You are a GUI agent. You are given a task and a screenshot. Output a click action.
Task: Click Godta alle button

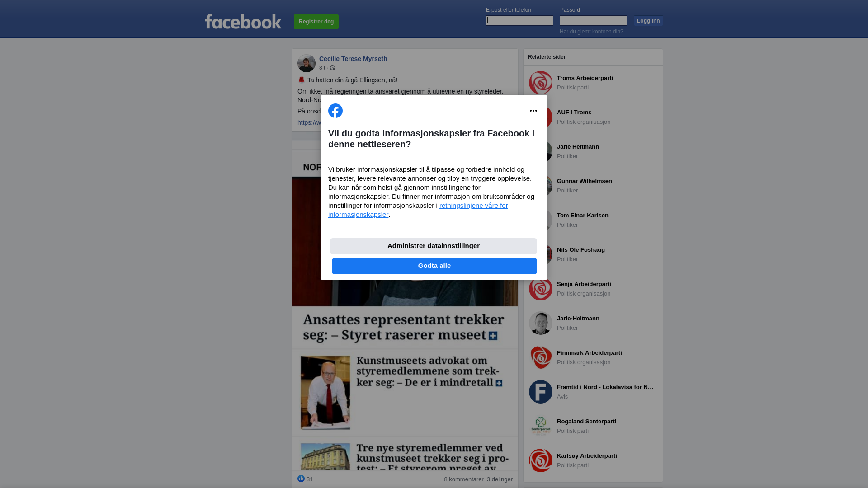434,266
